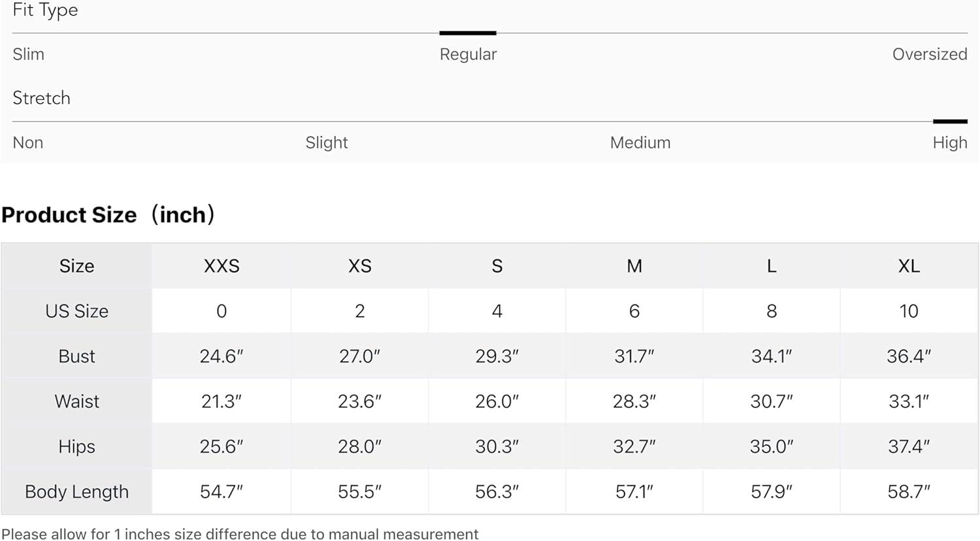Click the Bust row label
This screenshot has width=980, height=541.
pos(76,356)
